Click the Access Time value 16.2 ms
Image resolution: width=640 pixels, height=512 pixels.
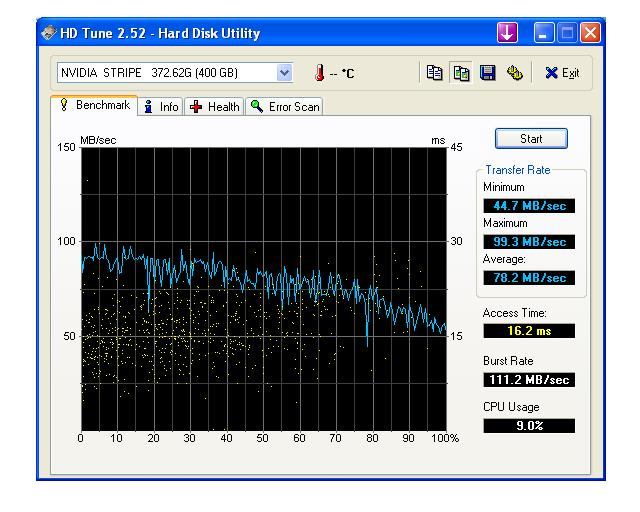click(x=529, y=331)
